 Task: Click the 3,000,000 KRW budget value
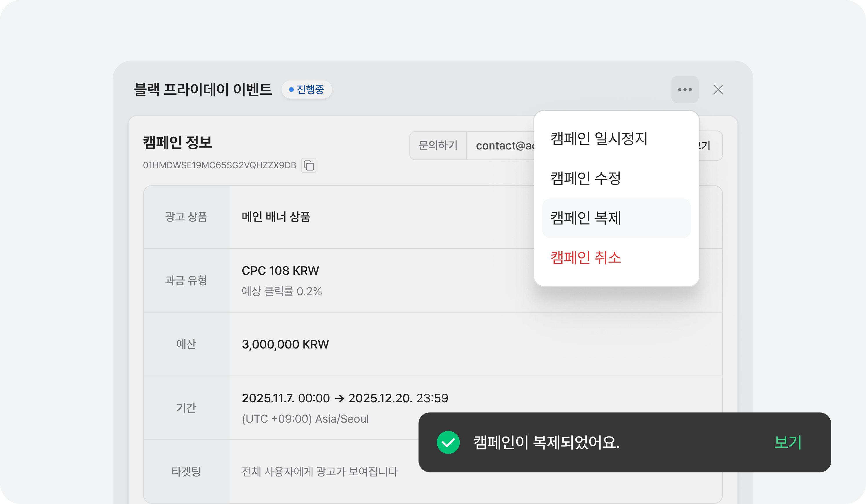click(x=285, y=344)
